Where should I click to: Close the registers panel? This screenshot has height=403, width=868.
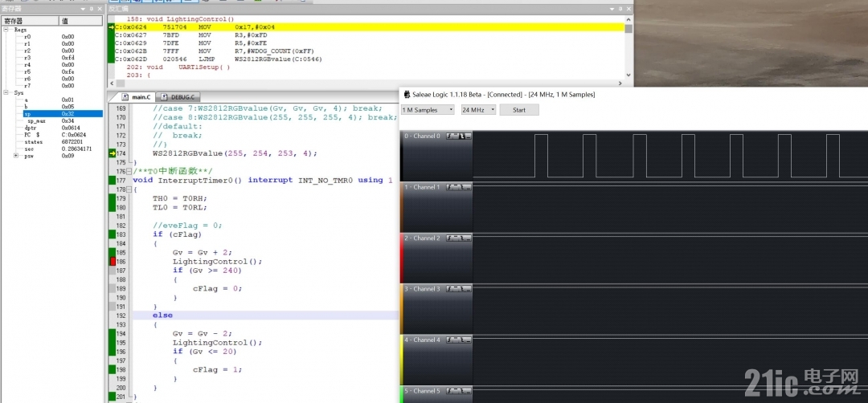click(x=99, y=8)
